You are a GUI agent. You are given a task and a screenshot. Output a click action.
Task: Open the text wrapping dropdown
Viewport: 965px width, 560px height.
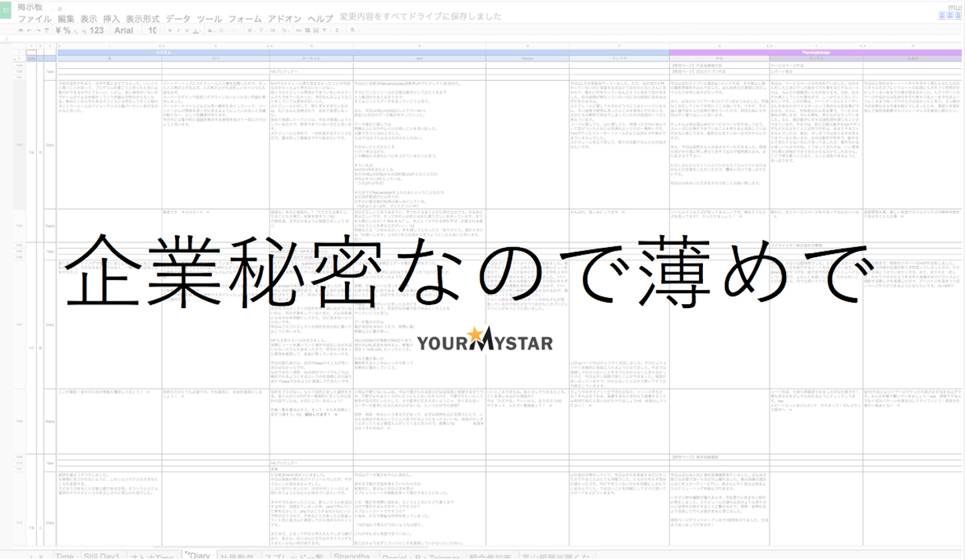tap(273, 30)
